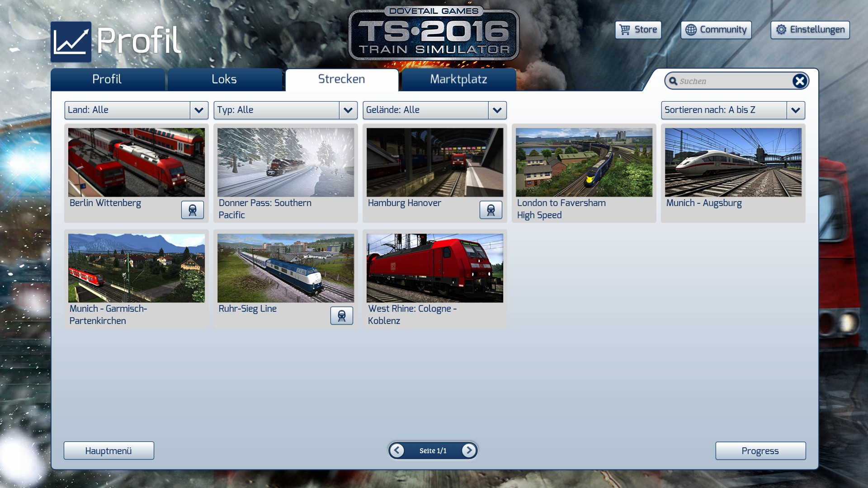Select the Munich - Augsburg route thumbnail
The width and height of the screenshot is (868, 488).
733,162
